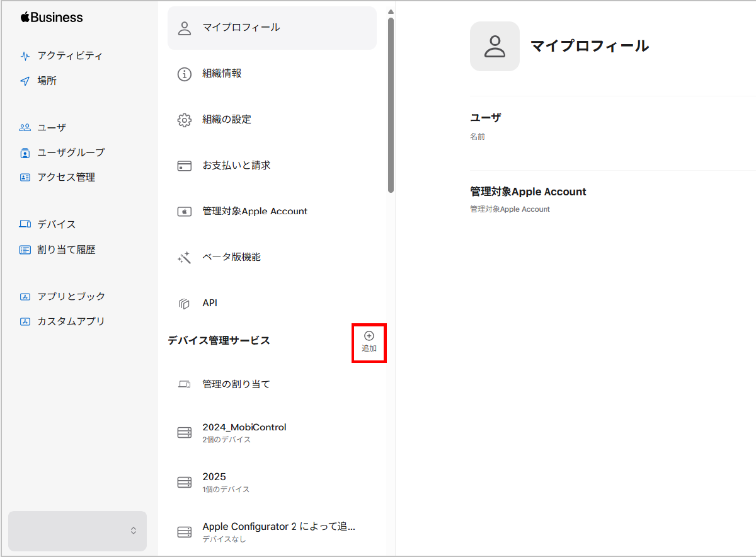Select 管理対象Apple Account in the settings list

click(272, 212)
